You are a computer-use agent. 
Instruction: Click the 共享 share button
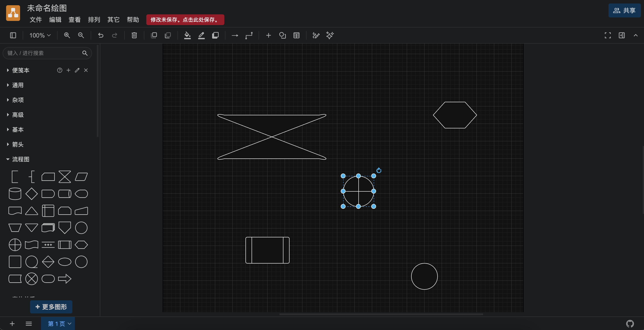click(x=625, y=10)
